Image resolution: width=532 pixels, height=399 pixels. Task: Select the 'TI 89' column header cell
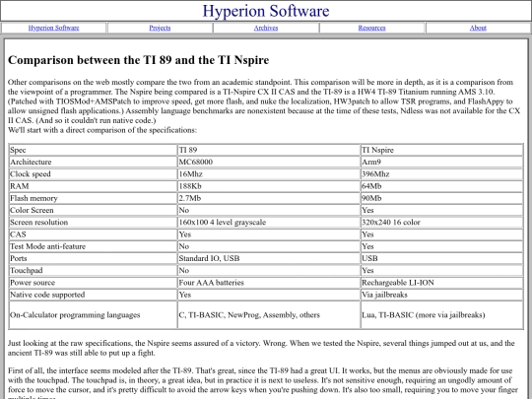pyautogui.click(x=269, y=150)
